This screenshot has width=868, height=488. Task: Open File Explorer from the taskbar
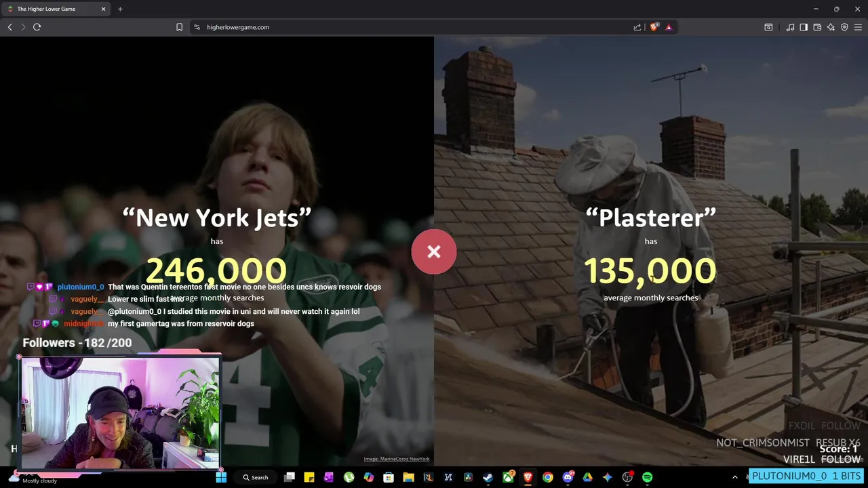pos(408,477)
